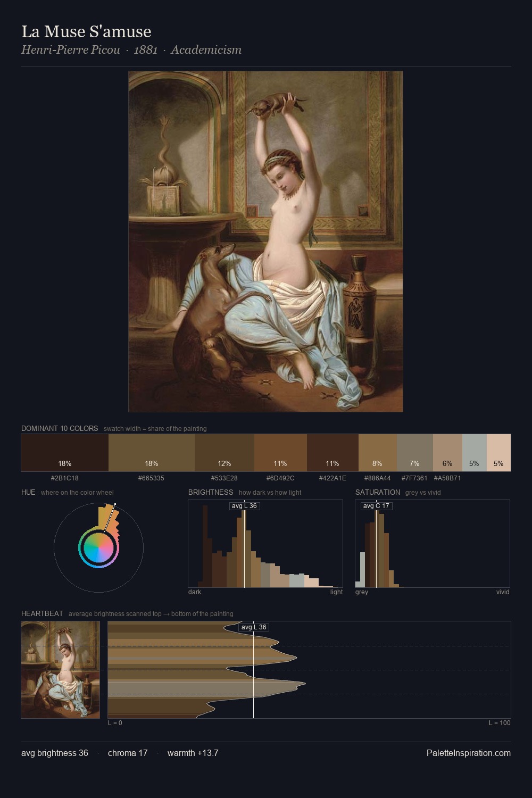The image size is (532, 798).
Task: Pick the 12% swatch #533E28
Action: pos(225,453)
